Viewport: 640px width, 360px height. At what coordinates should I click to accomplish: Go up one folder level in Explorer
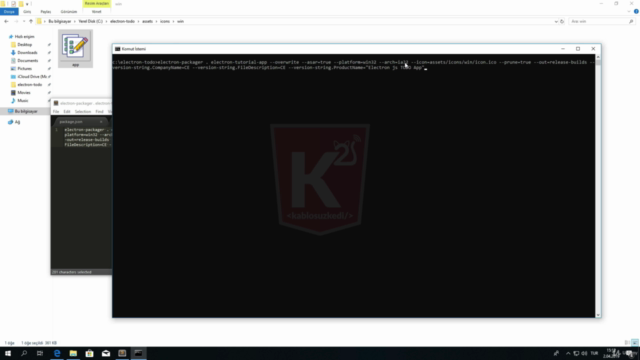pyautogui.click(x=31, y=21)
